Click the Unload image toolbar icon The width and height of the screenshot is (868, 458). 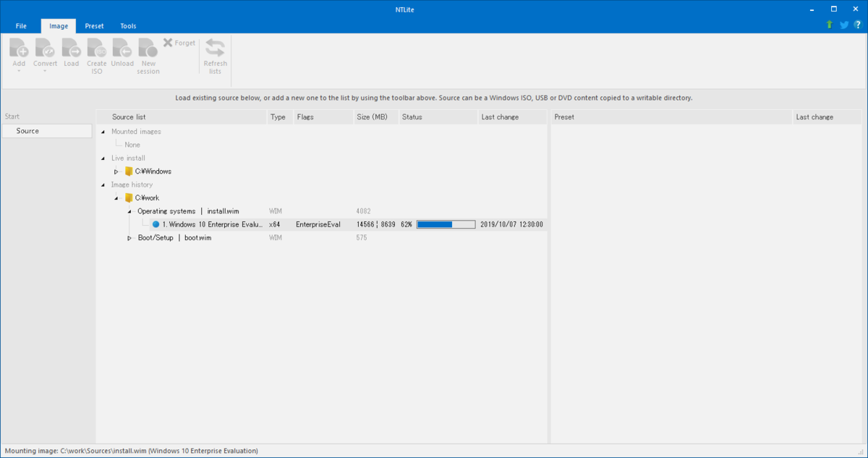point(122,48)
